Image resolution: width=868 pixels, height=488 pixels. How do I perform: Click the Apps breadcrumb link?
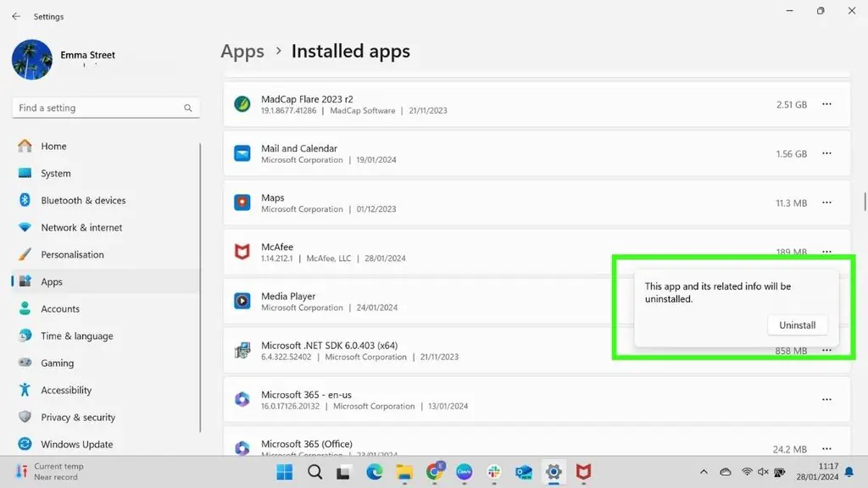click(242, 52)
